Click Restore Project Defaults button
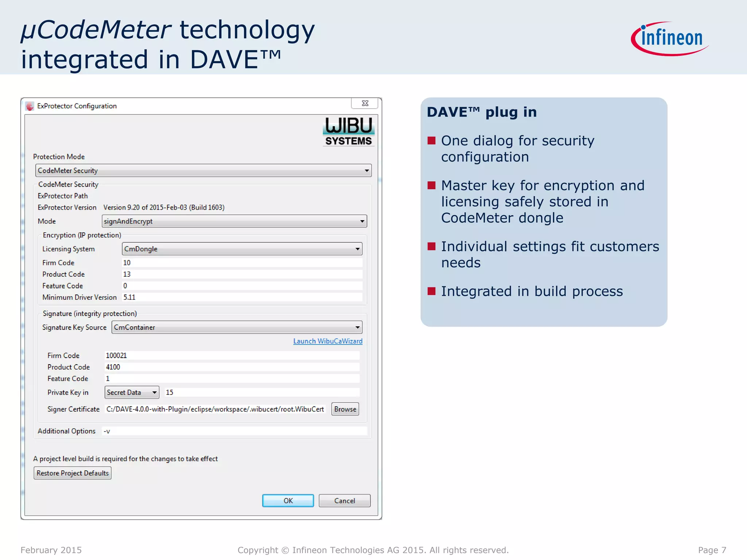 [73, 473]
